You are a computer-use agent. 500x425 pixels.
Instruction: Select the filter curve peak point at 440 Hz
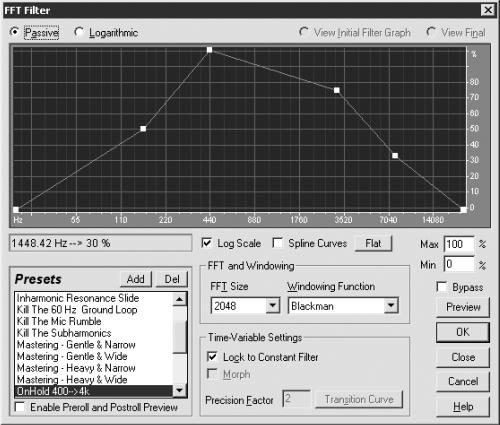tap(209, 50)
